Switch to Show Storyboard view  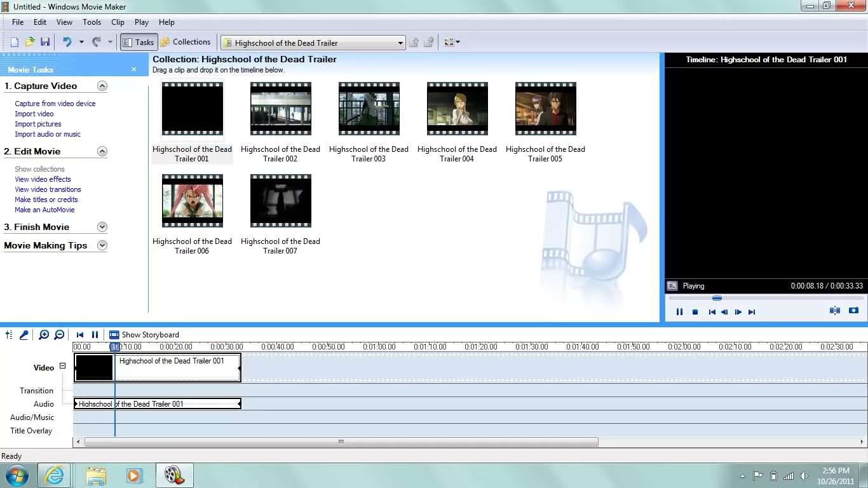(144, 335)
